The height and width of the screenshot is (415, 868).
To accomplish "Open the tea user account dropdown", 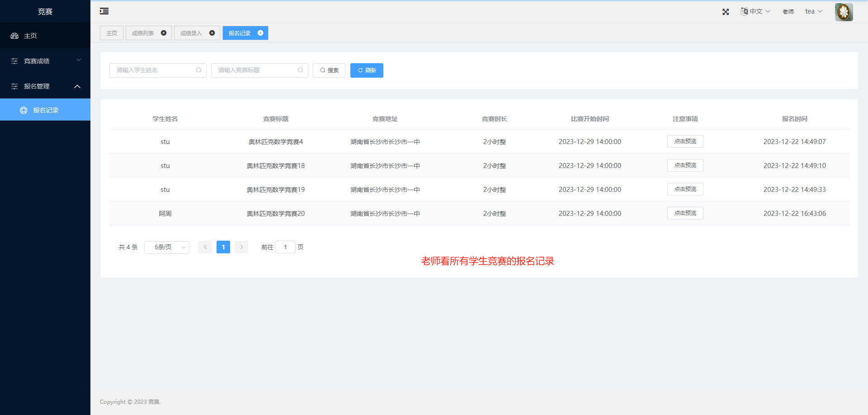I will (x=813, y=11).
